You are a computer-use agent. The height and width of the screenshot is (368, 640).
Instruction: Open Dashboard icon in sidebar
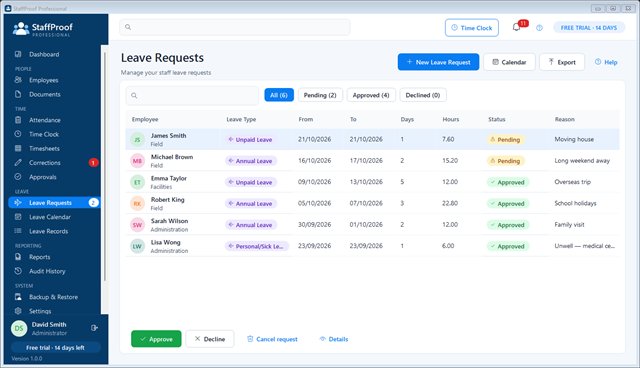click(x=18, y=54)
